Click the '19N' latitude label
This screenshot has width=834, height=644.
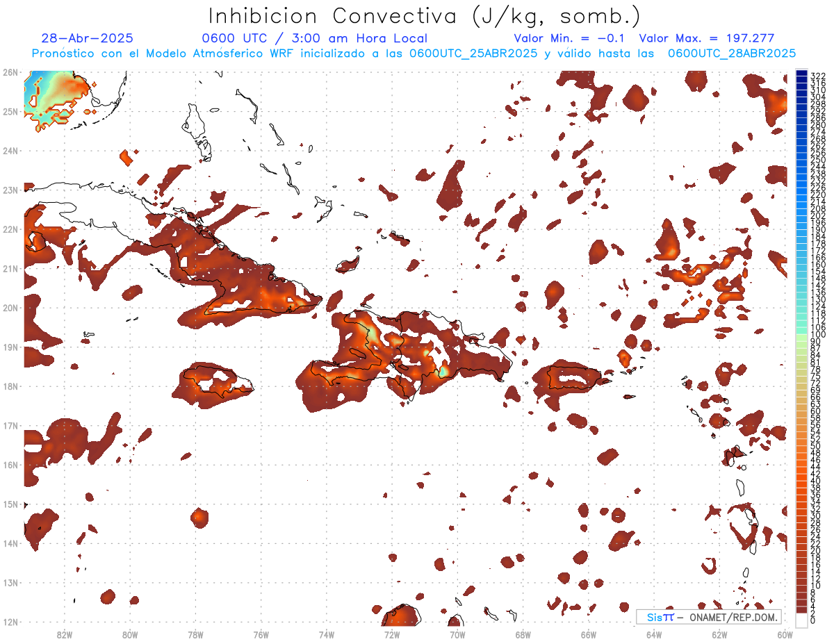pos(10,347)
